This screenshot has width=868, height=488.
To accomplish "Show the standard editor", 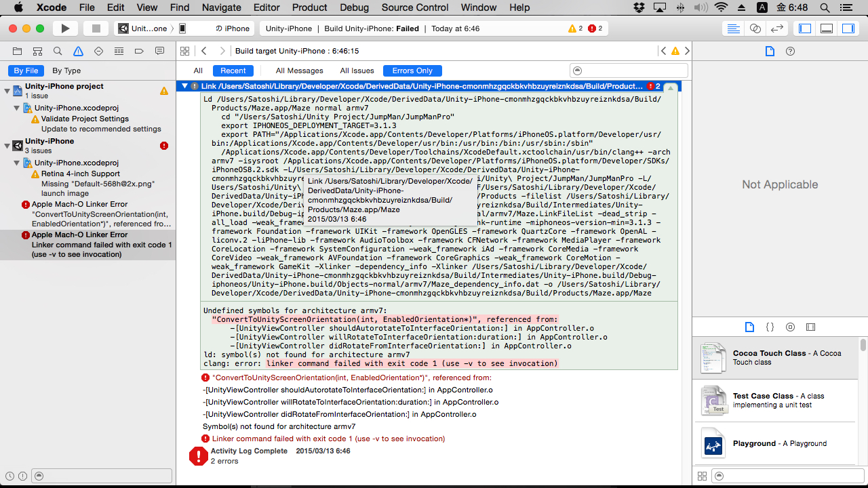I will (733, 28).
